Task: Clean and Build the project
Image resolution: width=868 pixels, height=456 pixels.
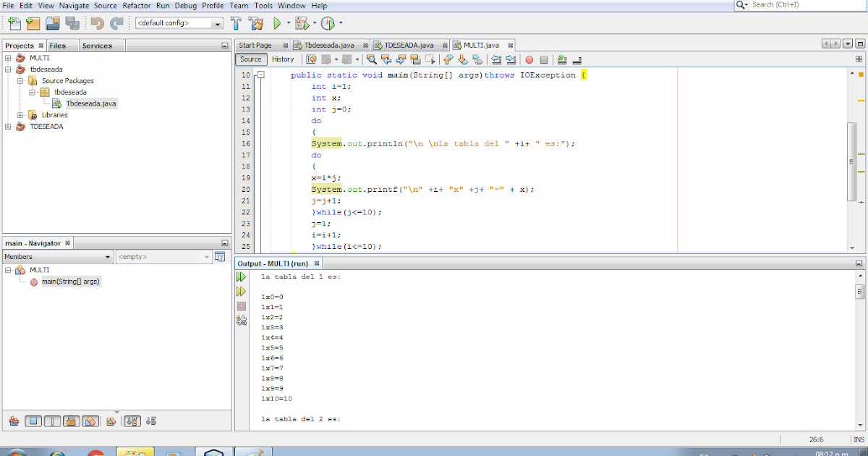Action: point(255,22)
